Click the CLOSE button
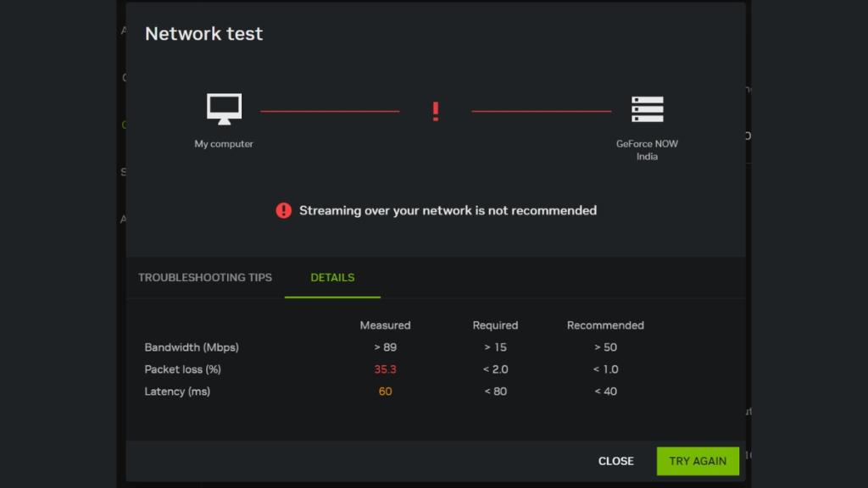The image size is (868, 488). tap(615, 461)
